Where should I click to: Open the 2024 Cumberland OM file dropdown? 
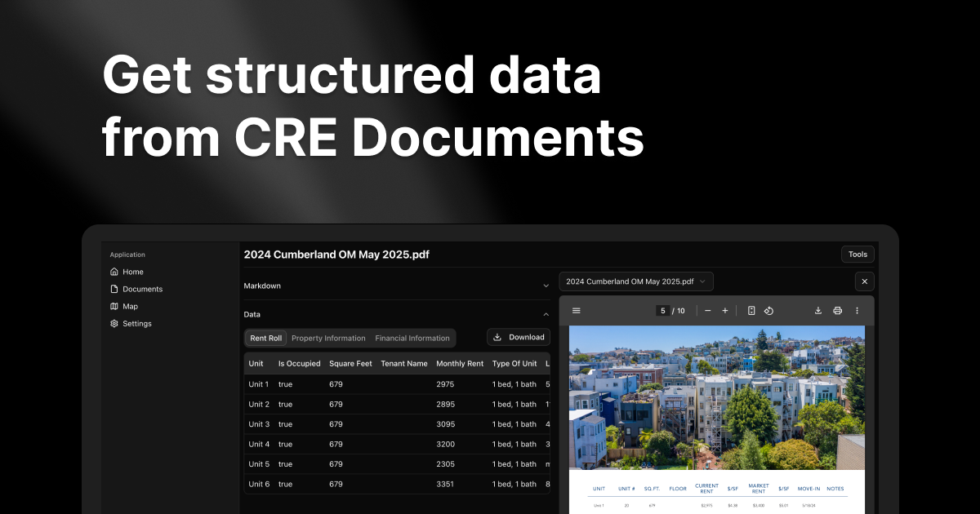coord(635,281)
